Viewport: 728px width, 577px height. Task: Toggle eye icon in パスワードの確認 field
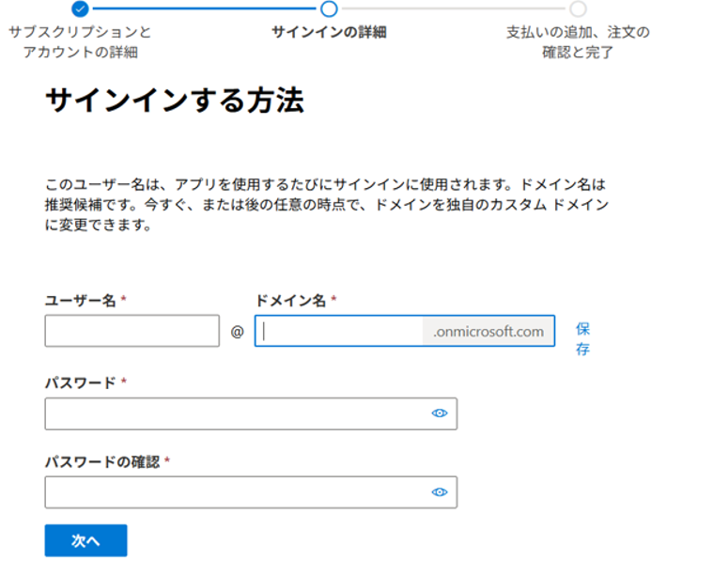coord(440,492)
